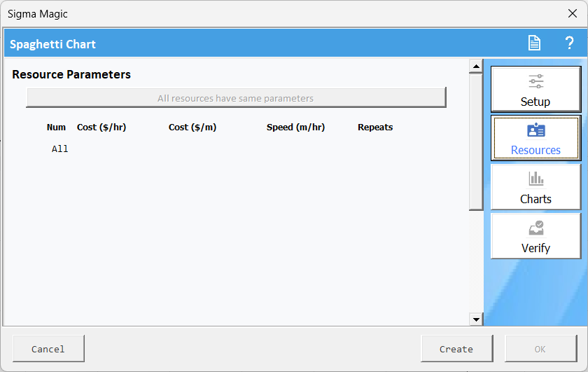Viewport: 588px width, 372px height.
Task: Click the greyed-out OK button
Action: click(540, 349)
